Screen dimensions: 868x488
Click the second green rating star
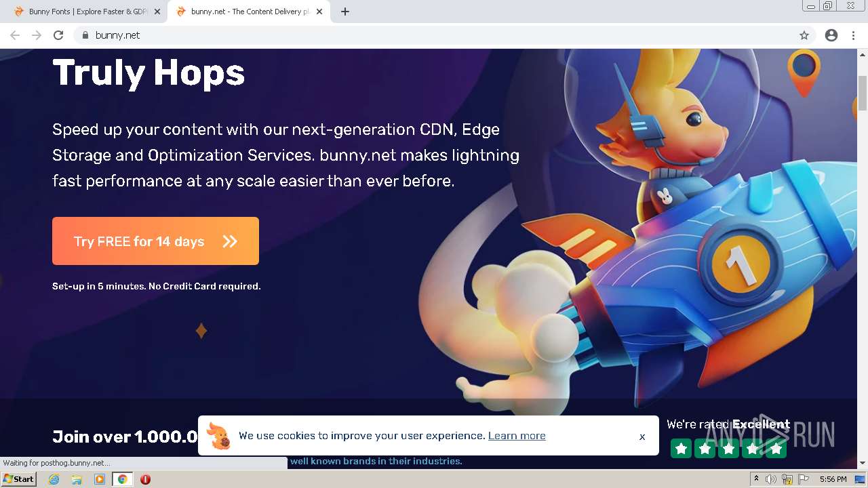[x=705, y=449]
